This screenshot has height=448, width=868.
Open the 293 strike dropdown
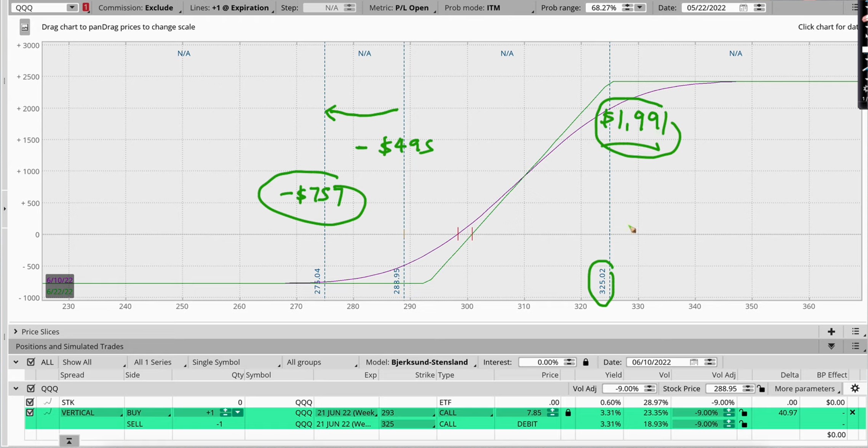click(408, 413)
